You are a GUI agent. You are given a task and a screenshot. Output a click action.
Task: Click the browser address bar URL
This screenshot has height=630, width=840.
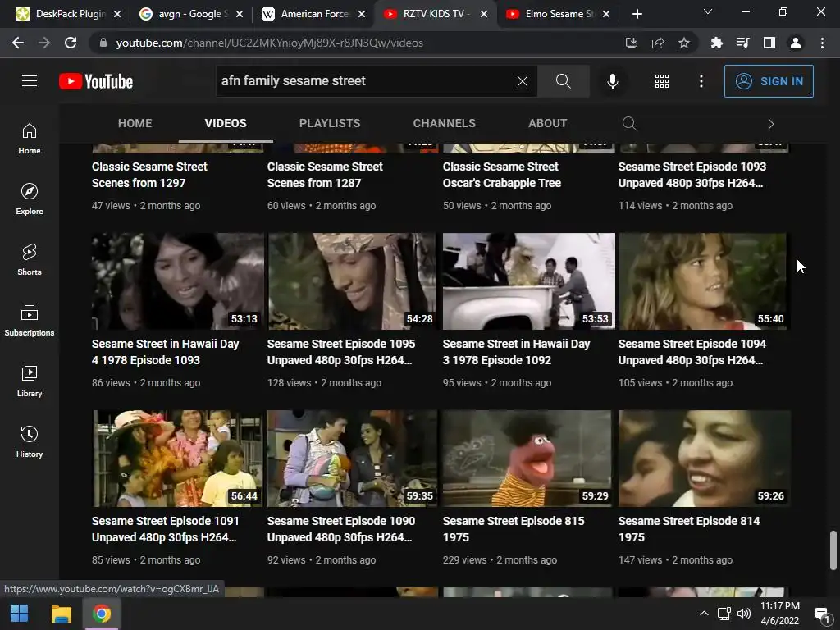click(x=269, y=43)
